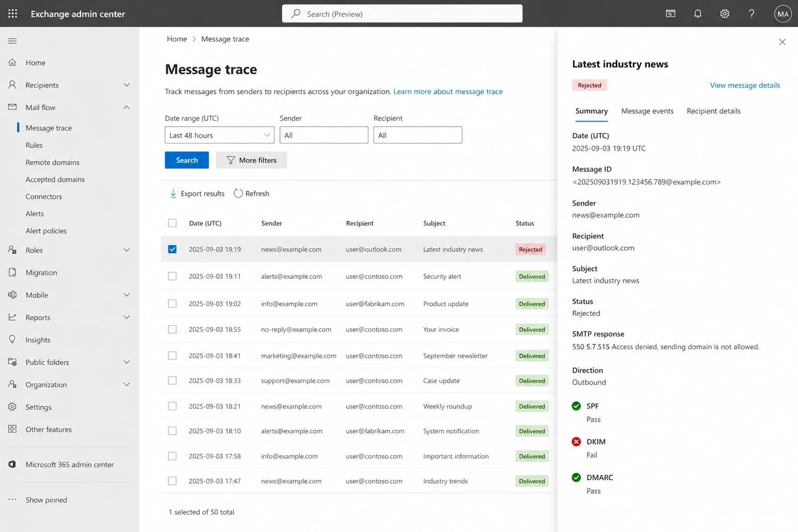798x532 pixels.
Task: Click the Home house icon in sidebar
Action: point(12,62)
